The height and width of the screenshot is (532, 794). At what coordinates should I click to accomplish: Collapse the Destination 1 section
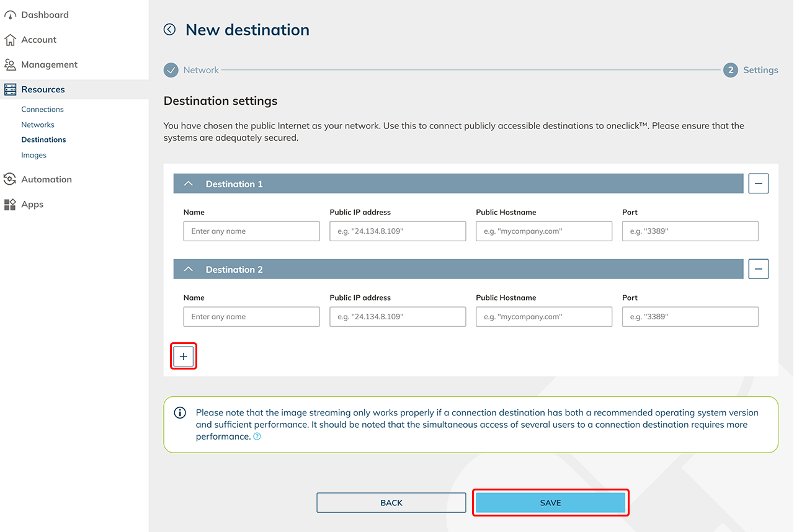click(x=189, y=184)
